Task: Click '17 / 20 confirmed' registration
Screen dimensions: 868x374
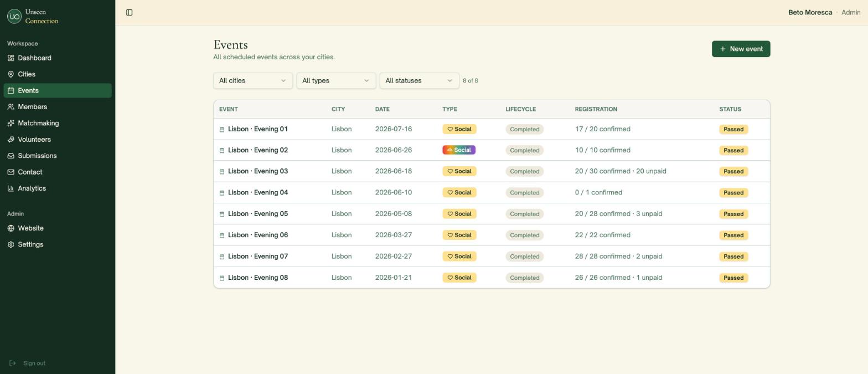Action: click(x=602, y=129)
